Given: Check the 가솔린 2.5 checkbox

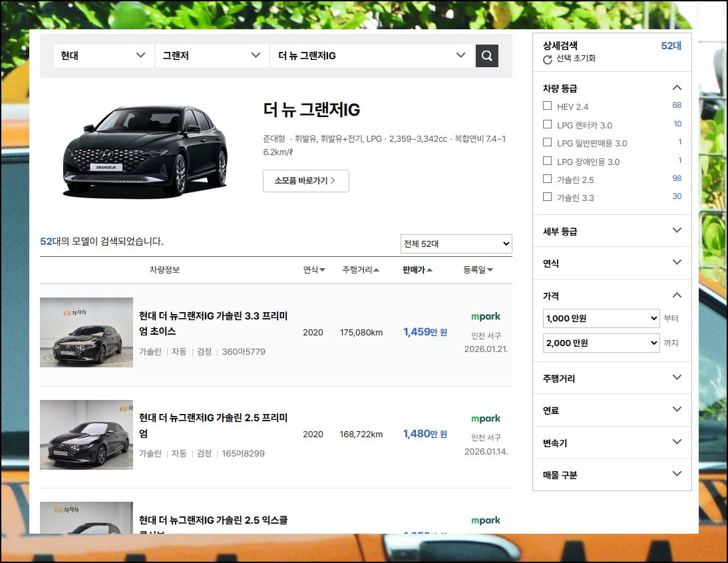Looking at the screenshot, I should point(548,179).
